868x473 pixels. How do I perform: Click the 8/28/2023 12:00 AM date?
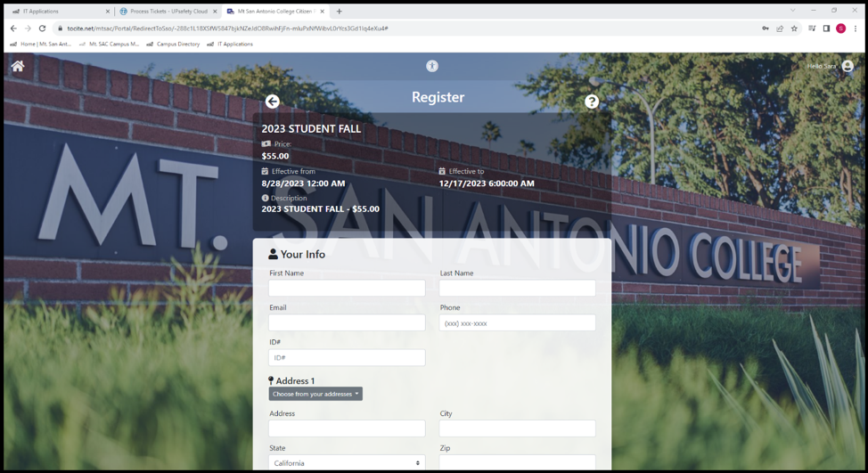click(303, 183)
